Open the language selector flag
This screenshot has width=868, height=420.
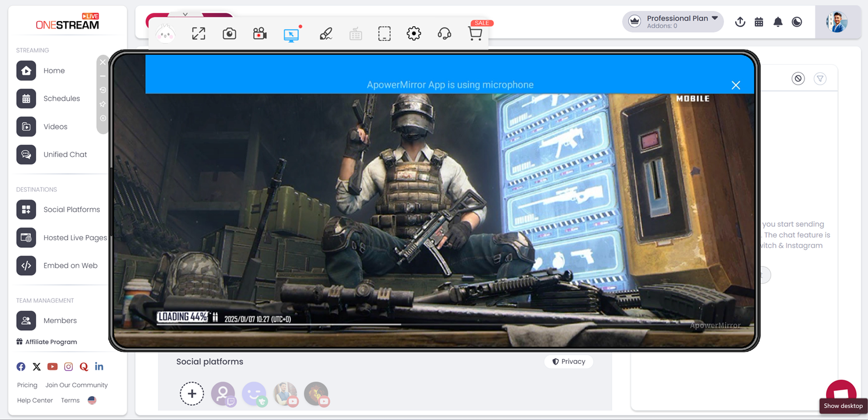[92, 400]
